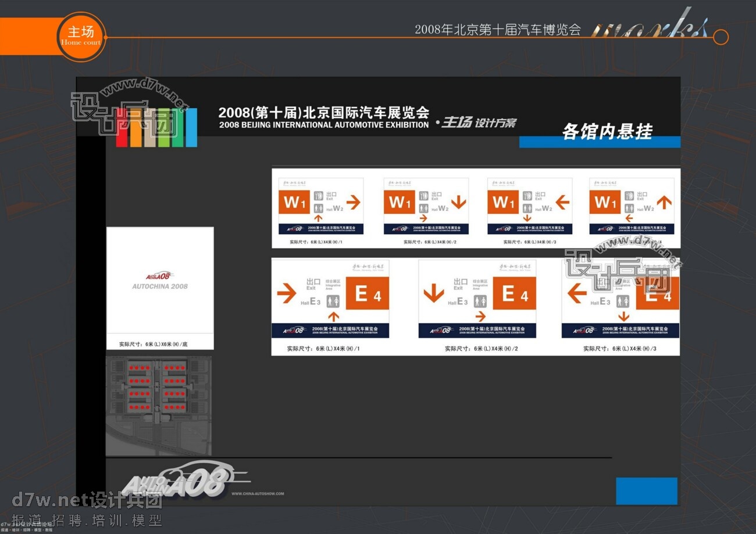
Task: Click the orange W1 block on sign /3
Action: 503,202
